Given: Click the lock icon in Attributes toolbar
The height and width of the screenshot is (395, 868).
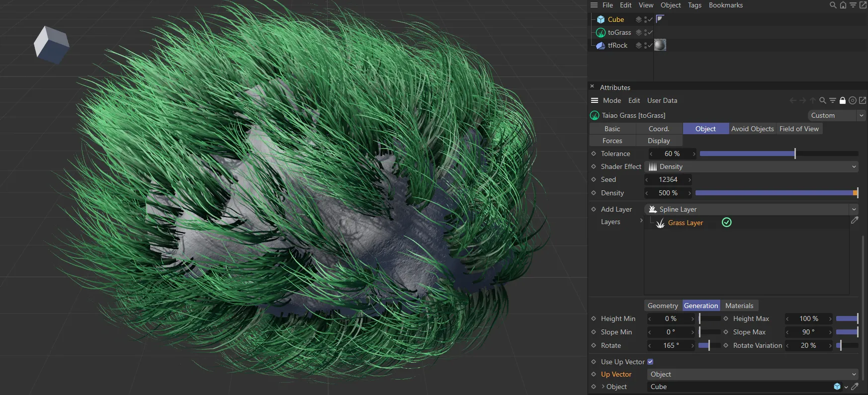Looking at the screenshot, I should click(842, 100).
